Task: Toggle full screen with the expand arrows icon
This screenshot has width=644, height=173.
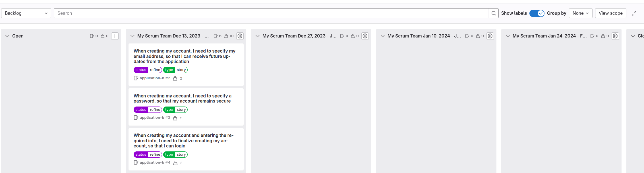Action: pyautogui.click(x=634, y=13)
